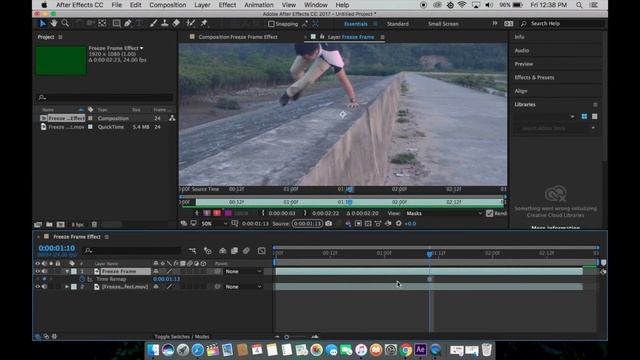Click the timeline zoom slider
Screen dimensions: 640x360
pyautogui.click(x=296, y=337)
